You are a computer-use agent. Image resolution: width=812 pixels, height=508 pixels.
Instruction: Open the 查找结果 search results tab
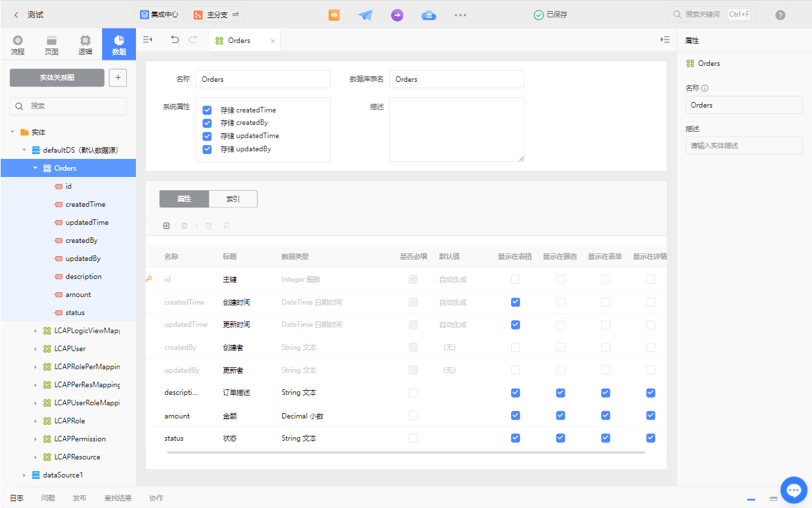118,498
